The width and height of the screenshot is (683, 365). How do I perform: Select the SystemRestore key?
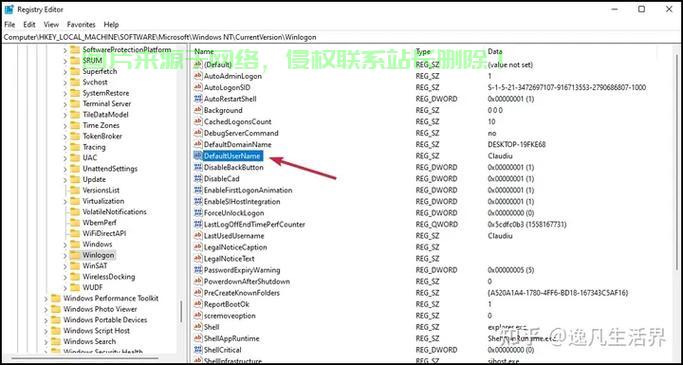106,93
